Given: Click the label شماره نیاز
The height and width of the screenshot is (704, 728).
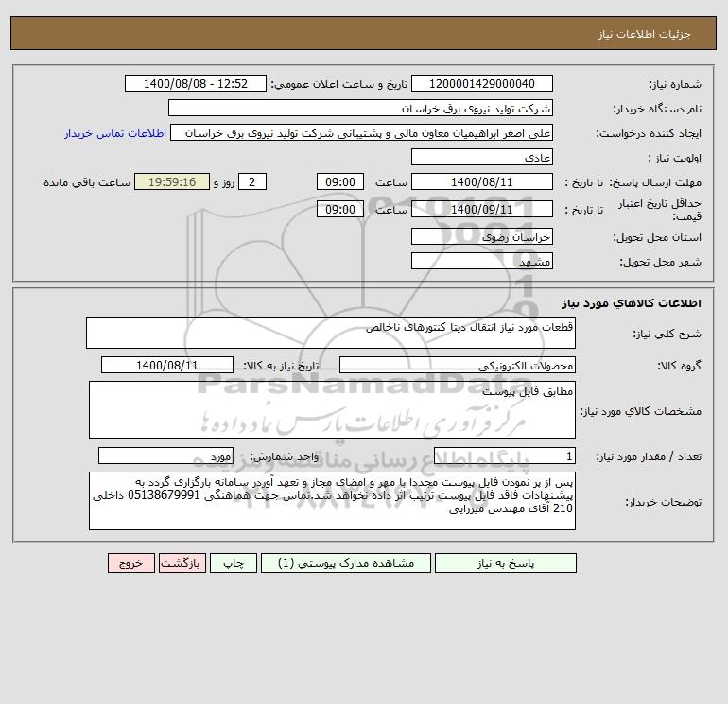Looking at the screenshot, I should pos(675,84).
